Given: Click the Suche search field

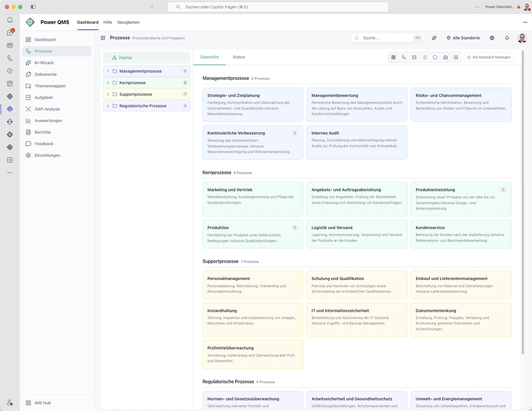Looking at the screenshot, I should [x=387, y=38].
